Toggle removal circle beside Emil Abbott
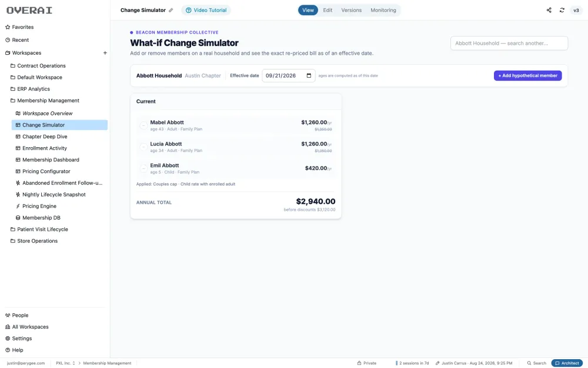Viewport: 588px width, 368px height. click(x=143, y=168)
